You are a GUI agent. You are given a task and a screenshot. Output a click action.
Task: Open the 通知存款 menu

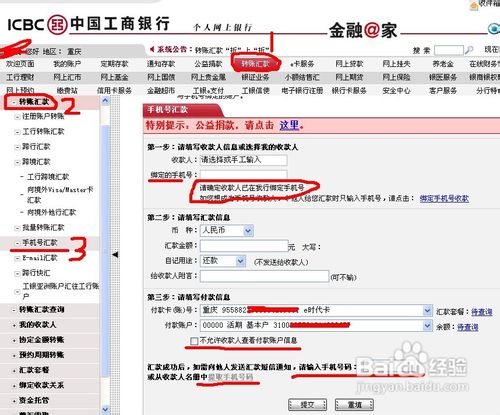point(161,64)
